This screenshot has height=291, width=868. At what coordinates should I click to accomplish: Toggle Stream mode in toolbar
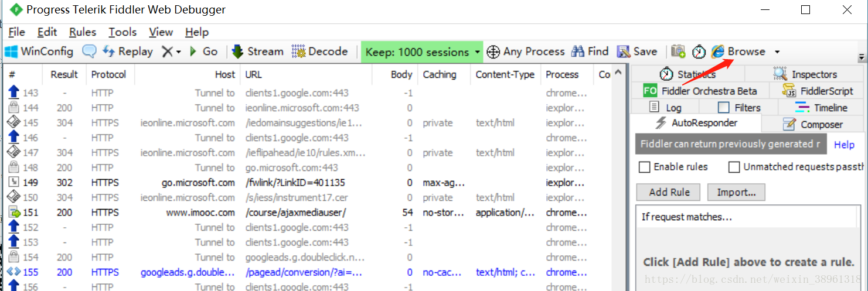257,52
